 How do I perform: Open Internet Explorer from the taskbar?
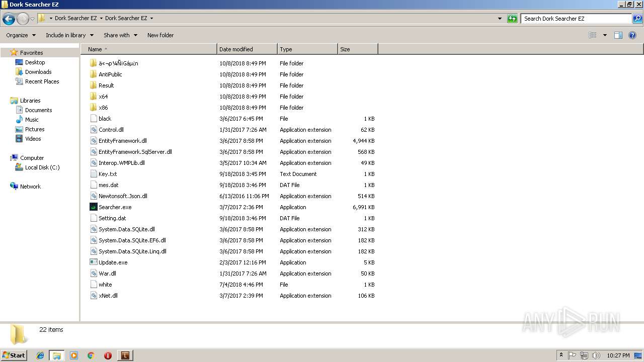41,355
